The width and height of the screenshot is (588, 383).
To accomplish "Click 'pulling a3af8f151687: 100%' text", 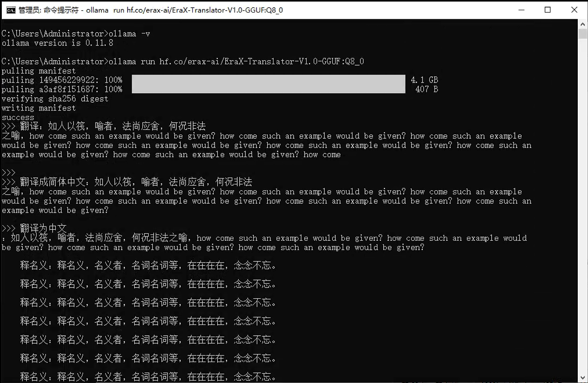I will click(62, 90).
